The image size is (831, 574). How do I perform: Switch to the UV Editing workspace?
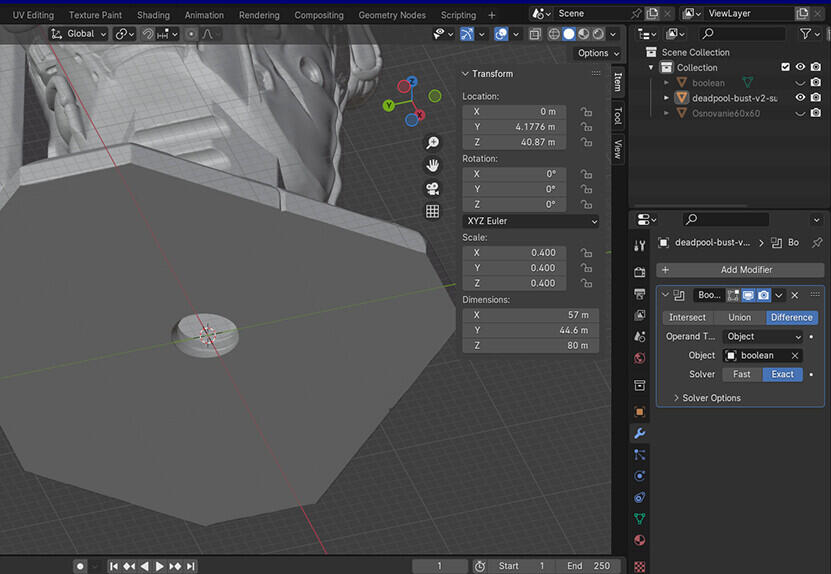[x=33, y=15]
